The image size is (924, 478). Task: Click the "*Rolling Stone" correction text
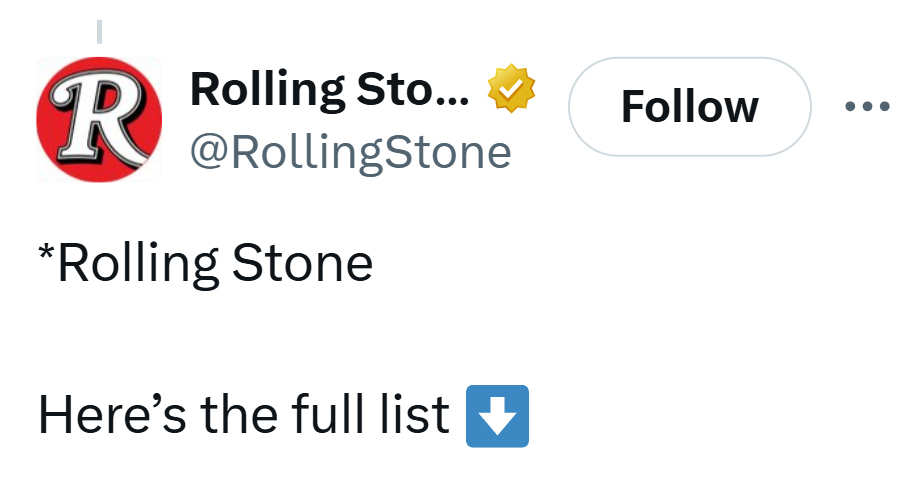(x=205, y=265)
